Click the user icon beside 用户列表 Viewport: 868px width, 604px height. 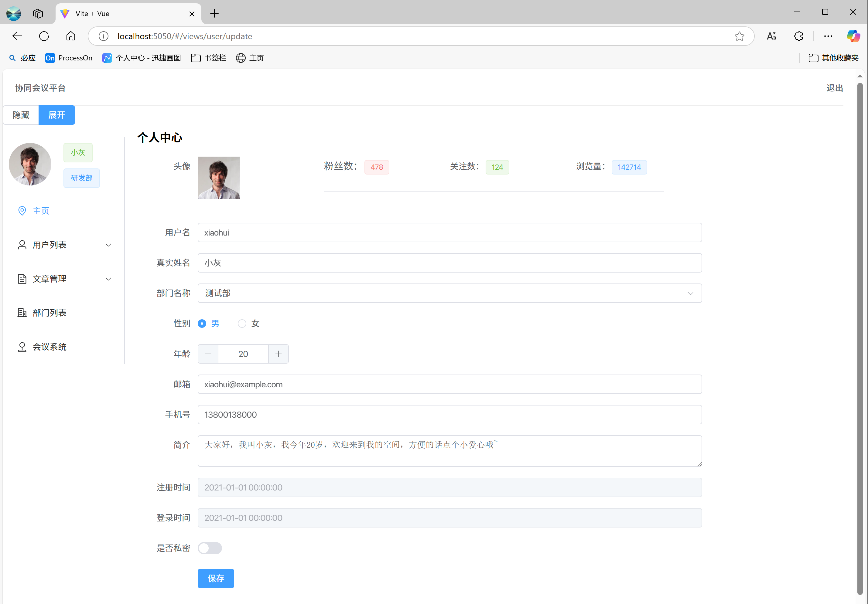(x=22, y=245)
